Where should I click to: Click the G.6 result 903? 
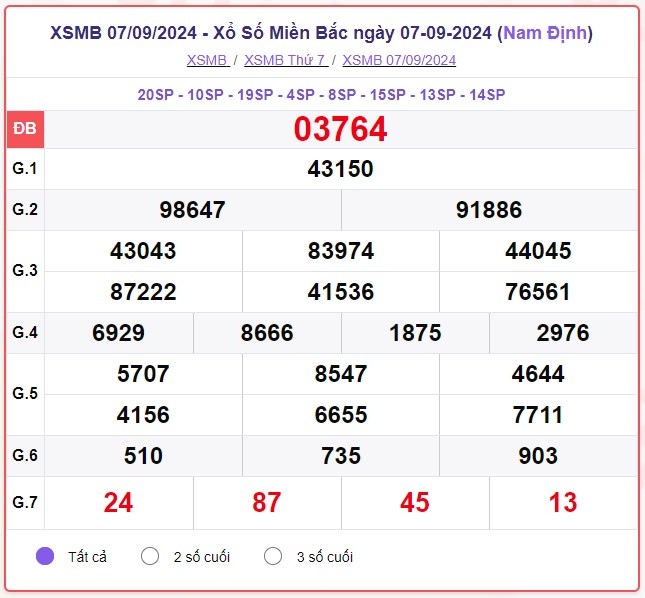[x=538, y=456]
